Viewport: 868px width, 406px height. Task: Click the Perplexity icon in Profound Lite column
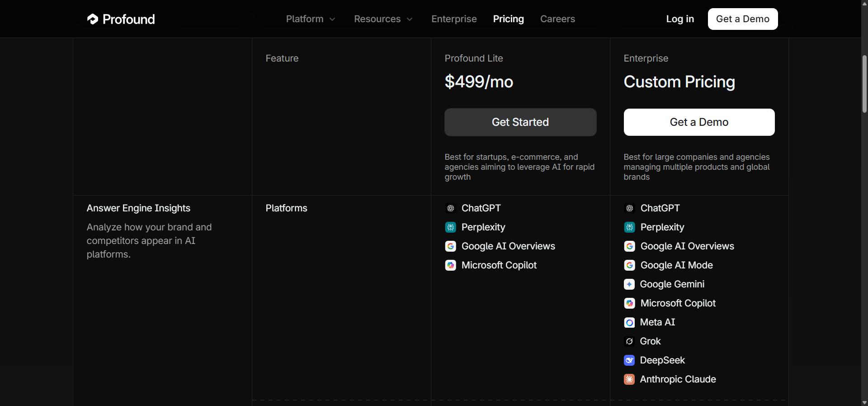(x=451, y=227)
